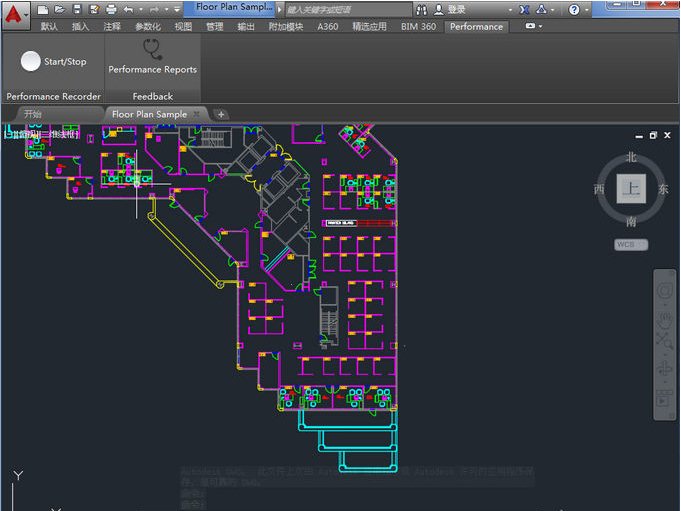Click the Plot/Print icon in quick access toolbar

pyautogui.click(x=110, y=9)
